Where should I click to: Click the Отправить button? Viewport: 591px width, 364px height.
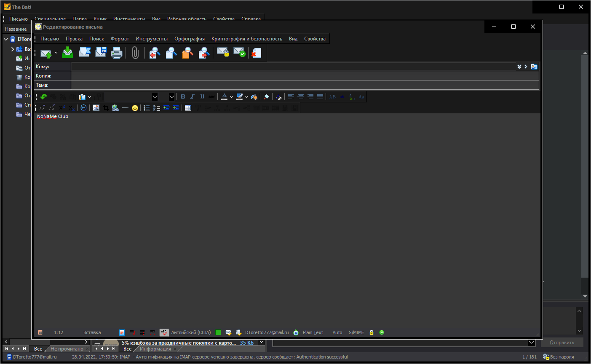(x=562, y=343)
